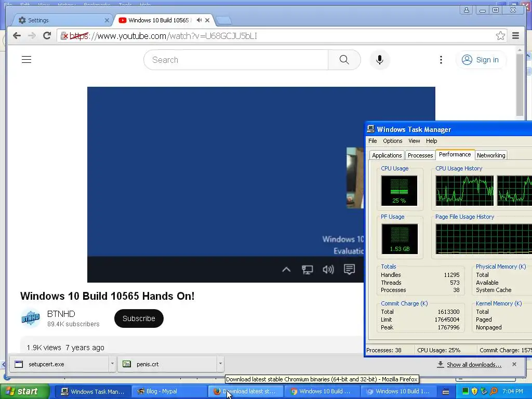Select the Performance tab in Task Manager
This screenshot has height=399, width=532.
pos(455,154)
